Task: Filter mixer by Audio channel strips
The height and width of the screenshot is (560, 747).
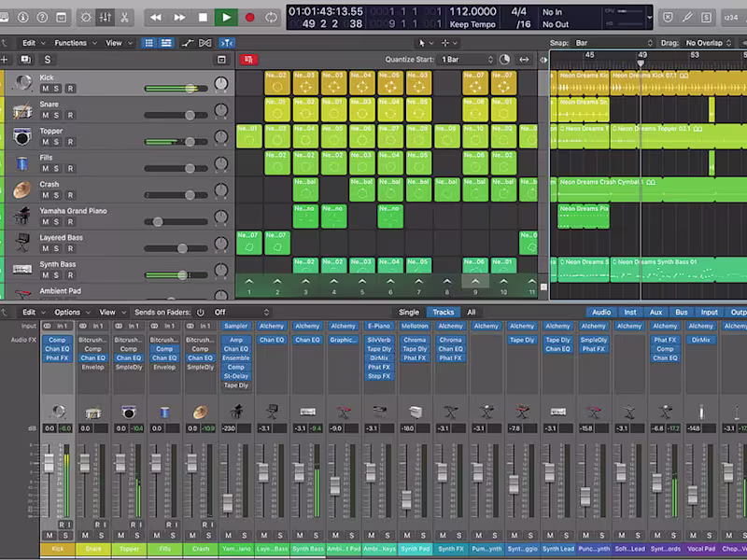Action: (601, 312)
